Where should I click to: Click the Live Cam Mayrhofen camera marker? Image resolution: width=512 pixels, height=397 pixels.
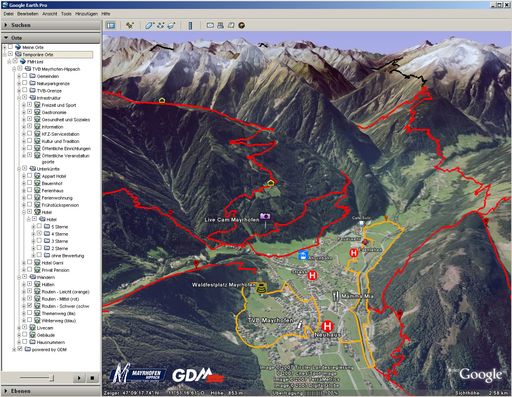pyautogui.click(x=265, y=216)
